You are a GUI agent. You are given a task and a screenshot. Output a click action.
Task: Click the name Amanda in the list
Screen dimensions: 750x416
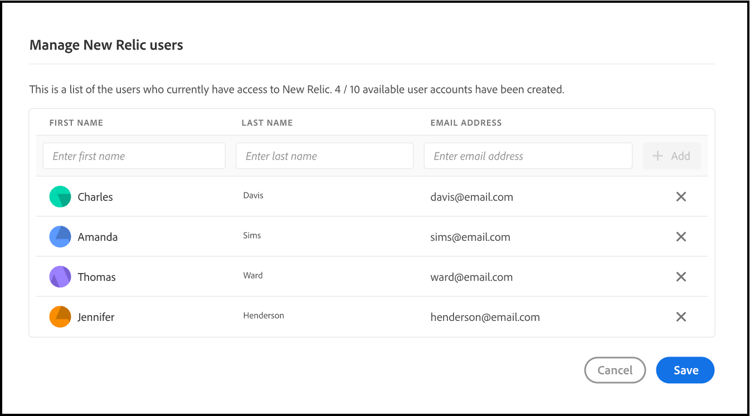click(x=98, y=237)
